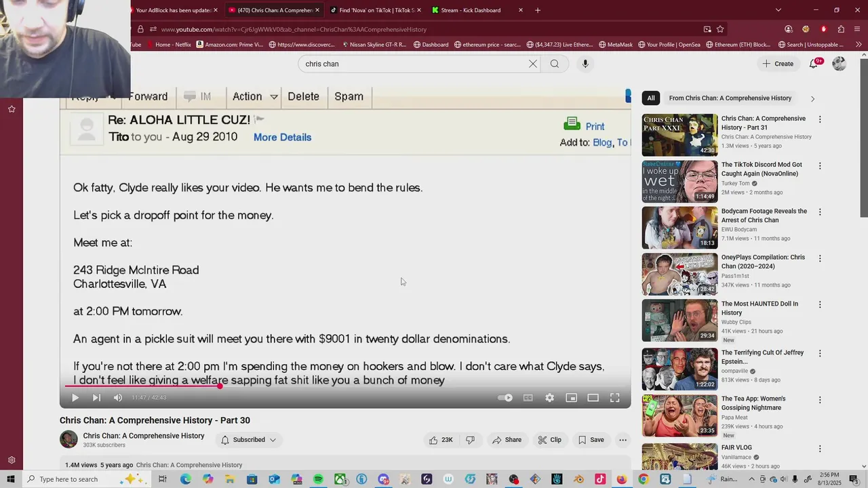Switch to AdBlock updated tab
The width and height of the screenshot is (868, 488).
pos(173,10)
